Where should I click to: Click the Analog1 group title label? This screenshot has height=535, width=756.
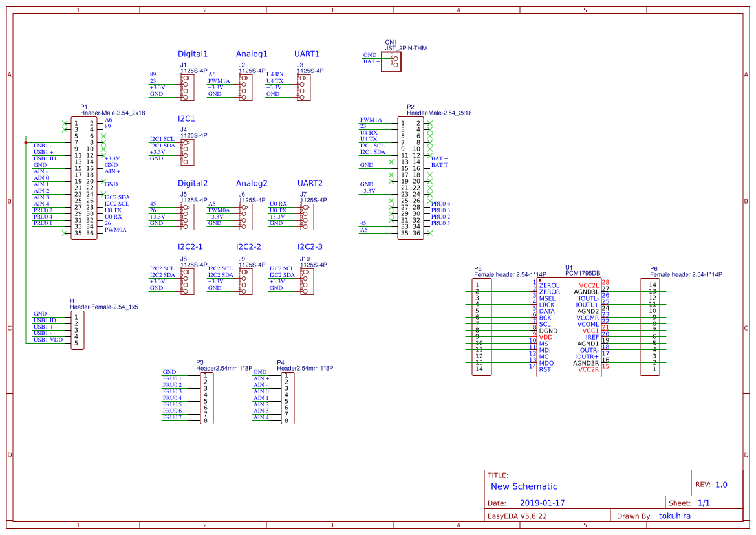click(251, 54)
